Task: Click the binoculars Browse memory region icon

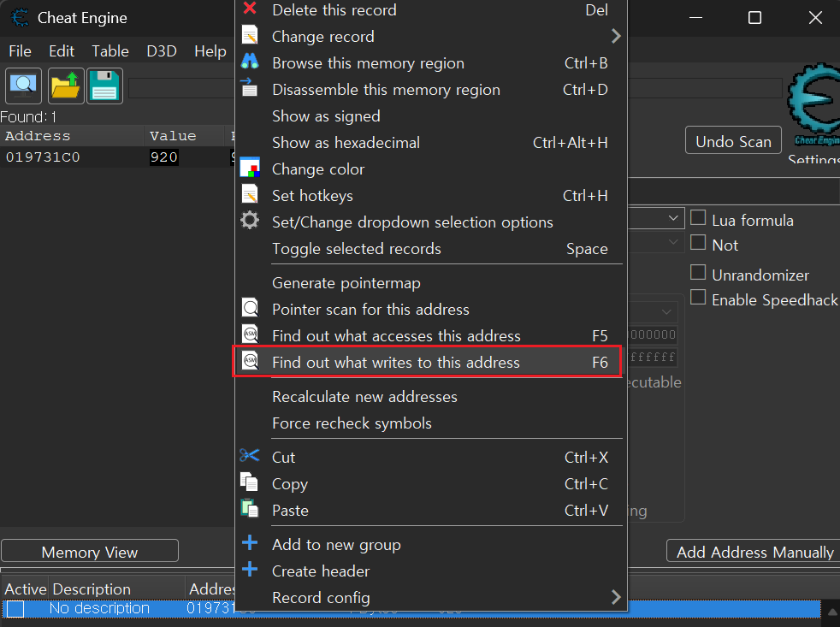Action: pos(249,62)
